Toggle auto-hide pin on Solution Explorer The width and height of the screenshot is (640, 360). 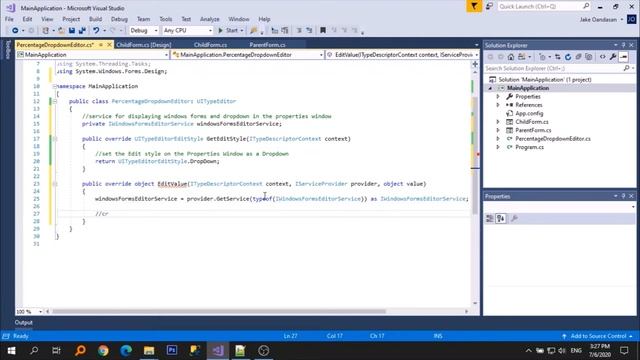click(623, 45)
